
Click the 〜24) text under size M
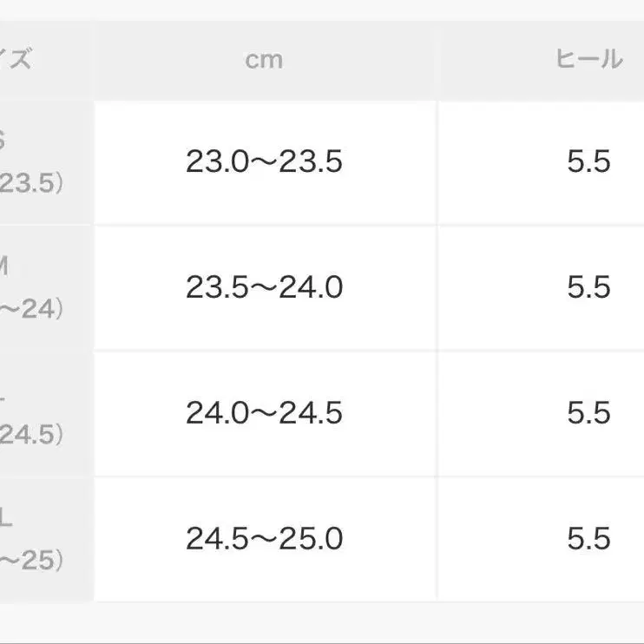click(x=30, y=309)
